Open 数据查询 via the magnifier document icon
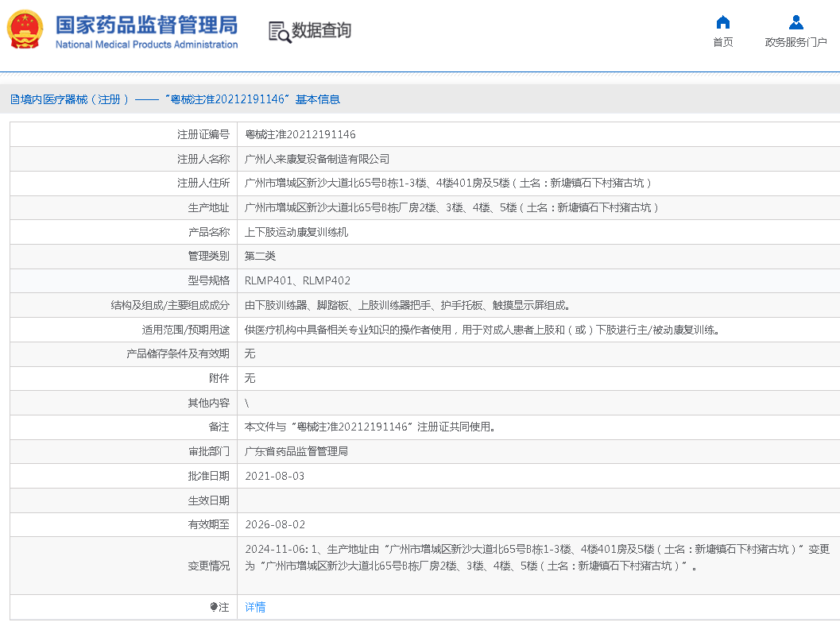The image size is (840, 622). coord(314,31)
